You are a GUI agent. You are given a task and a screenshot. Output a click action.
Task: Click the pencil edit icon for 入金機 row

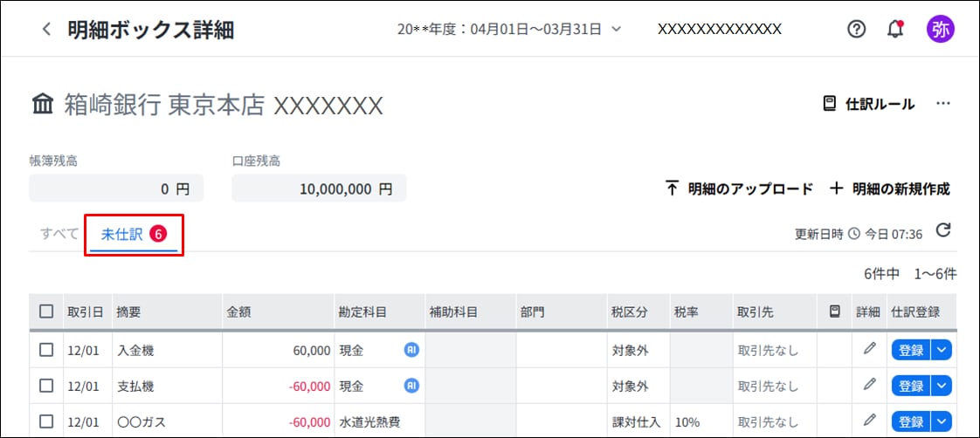(869, 349)
